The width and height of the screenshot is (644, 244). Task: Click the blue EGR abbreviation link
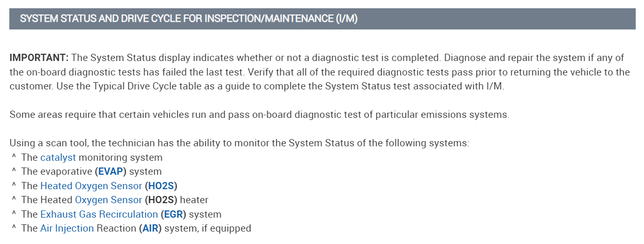(x=173, y=214)
